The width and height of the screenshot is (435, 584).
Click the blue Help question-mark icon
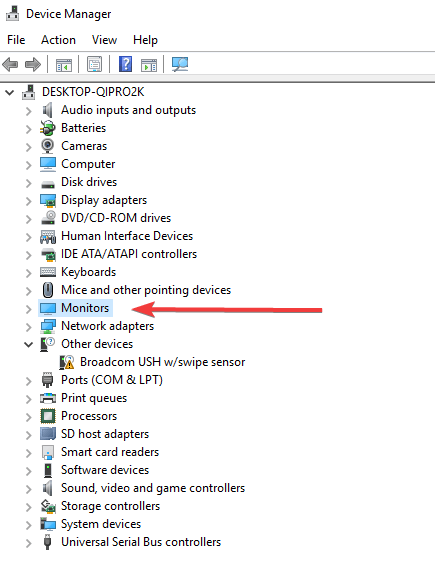pos(126,64)
